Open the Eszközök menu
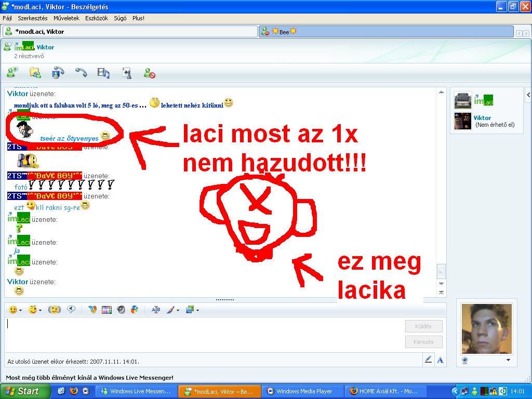532x399 pixels. pos(97,18)
